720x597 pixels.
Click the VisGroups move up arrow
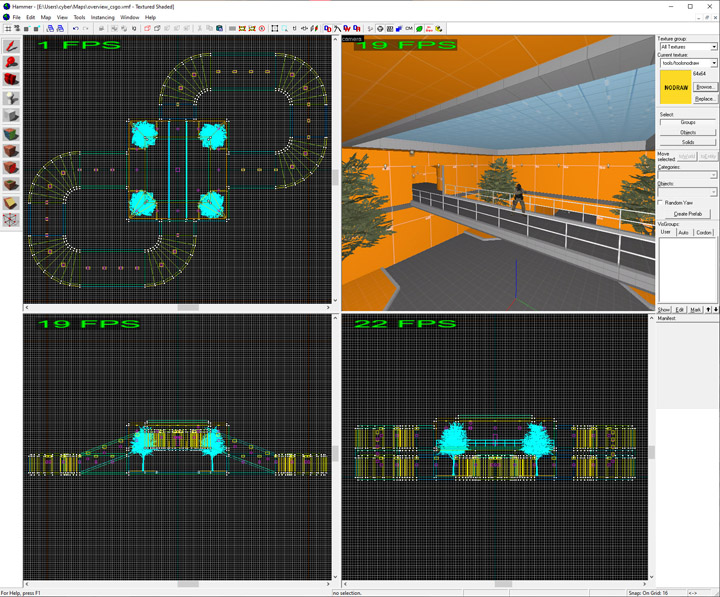[x=708, y=310]
